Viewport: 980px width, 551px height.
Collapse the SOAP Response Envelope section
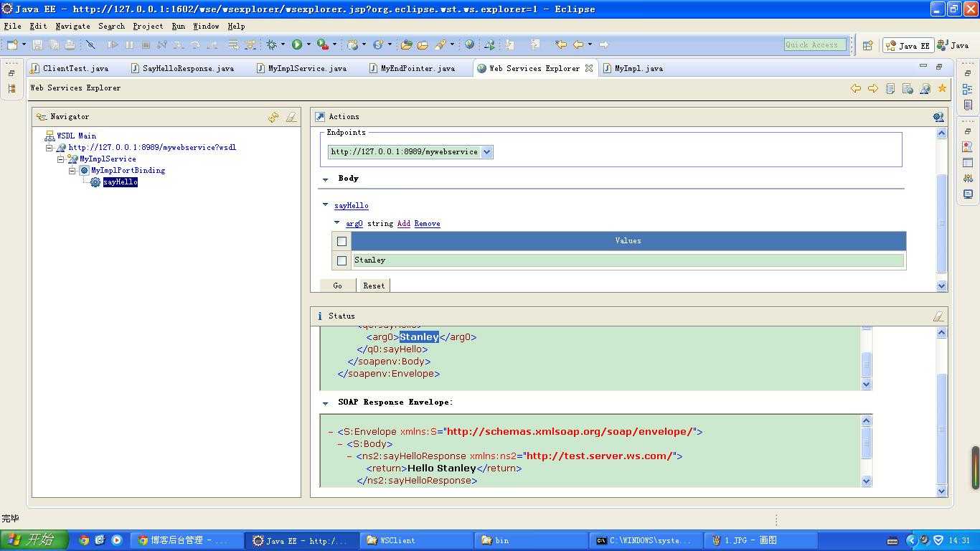(x=325, y=403)
